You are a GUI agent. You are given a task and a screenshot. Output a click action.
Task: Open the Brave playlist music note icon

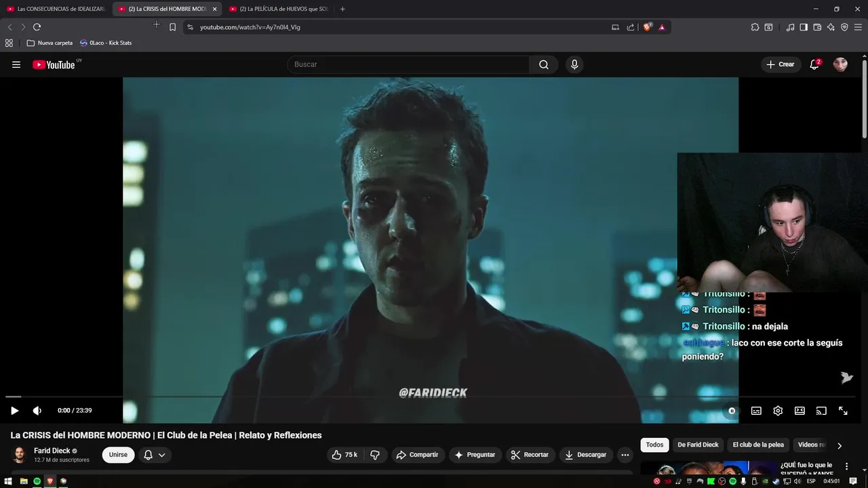pos(790,27)
